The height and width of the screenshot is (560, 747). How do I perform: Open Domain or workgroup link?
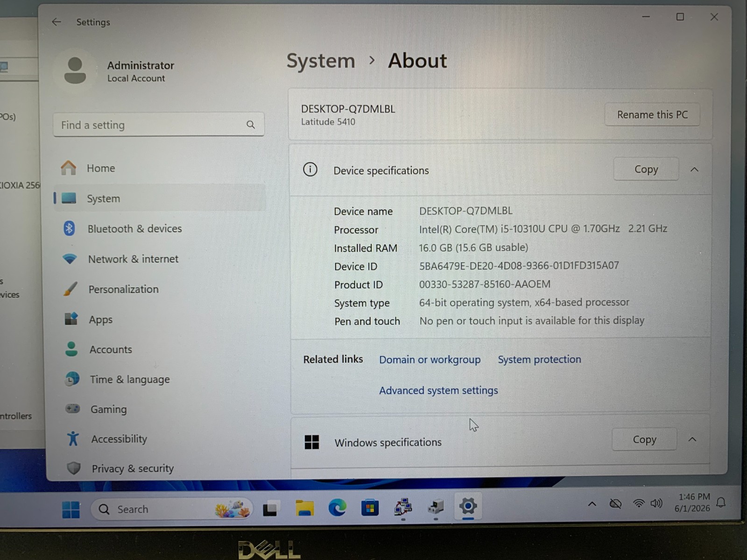pos(430,360)
